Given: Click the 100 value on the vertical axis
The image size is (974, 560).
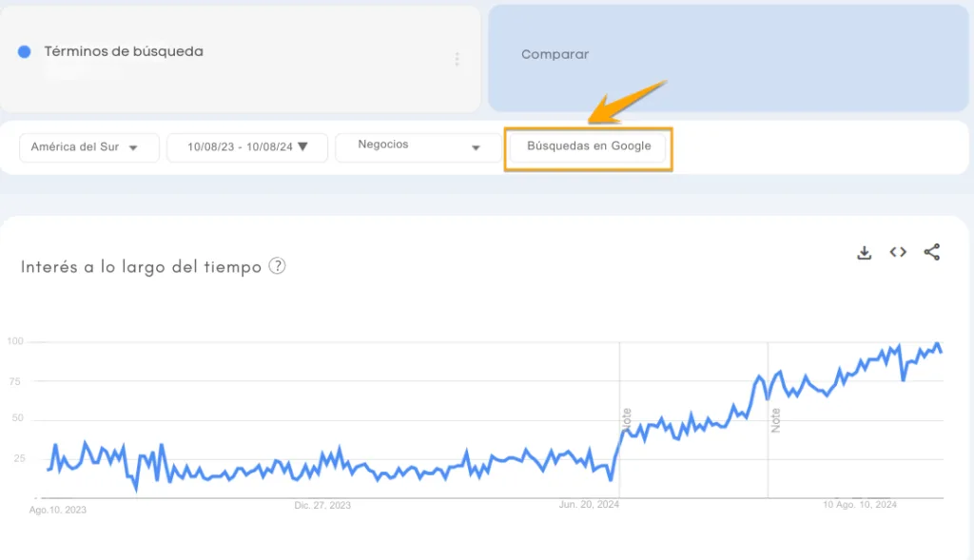Looking at the screenshot, I should [x=14, y=341].
